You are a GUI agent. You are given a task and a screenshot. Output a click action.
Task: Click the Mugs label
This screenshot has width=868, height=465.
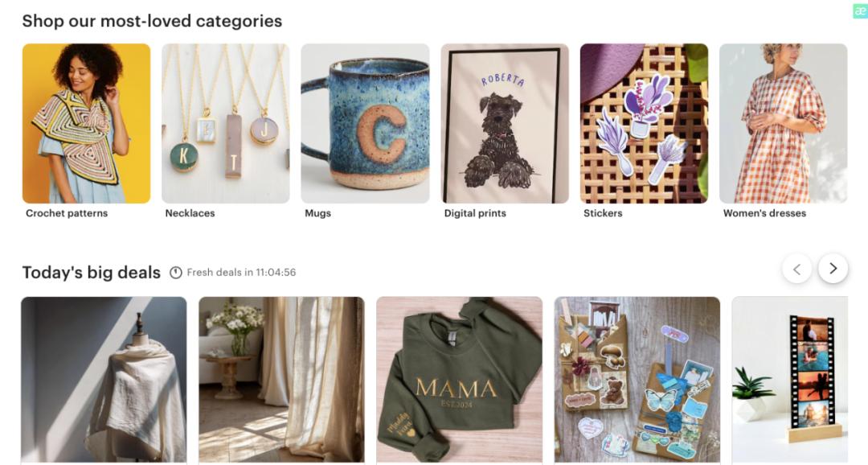click(x=317, y=213)
